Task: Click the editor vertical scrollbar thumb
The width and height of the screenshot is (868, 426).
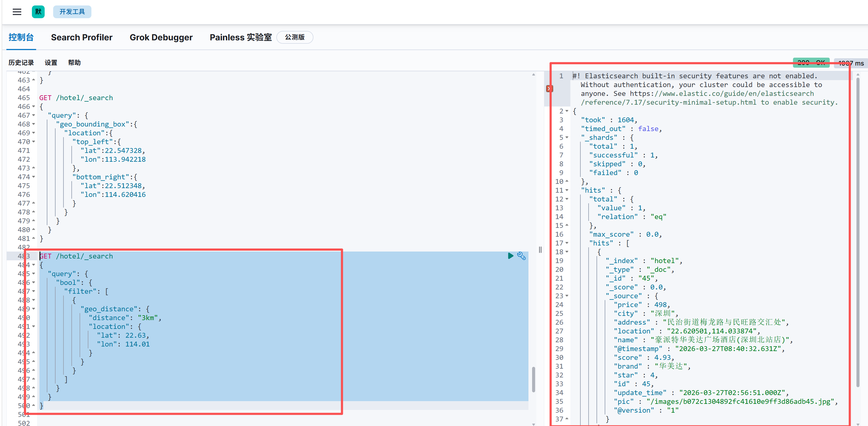Action: (x=533, y=379)
